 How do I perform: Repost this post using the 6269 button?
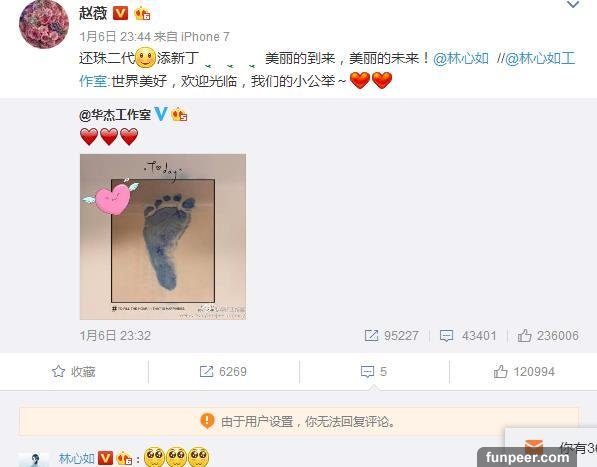pyautogui.click(x=223, y=371)
